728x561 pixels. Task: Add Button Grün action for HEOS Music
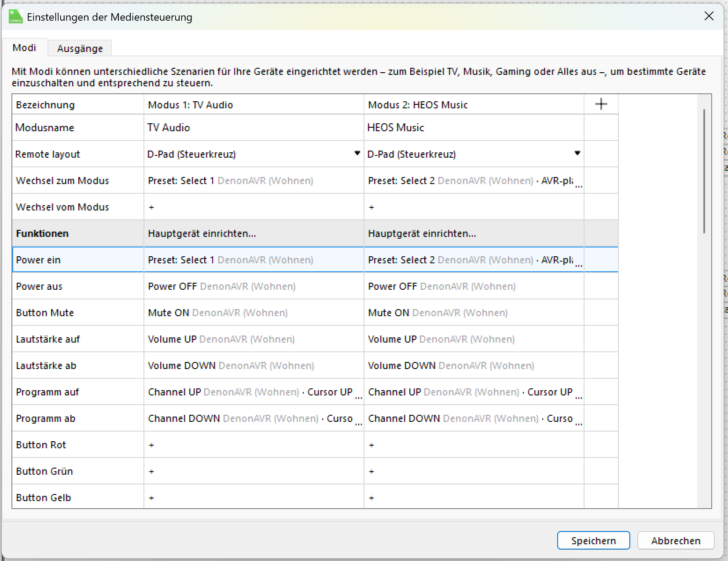tap(371, 472)
